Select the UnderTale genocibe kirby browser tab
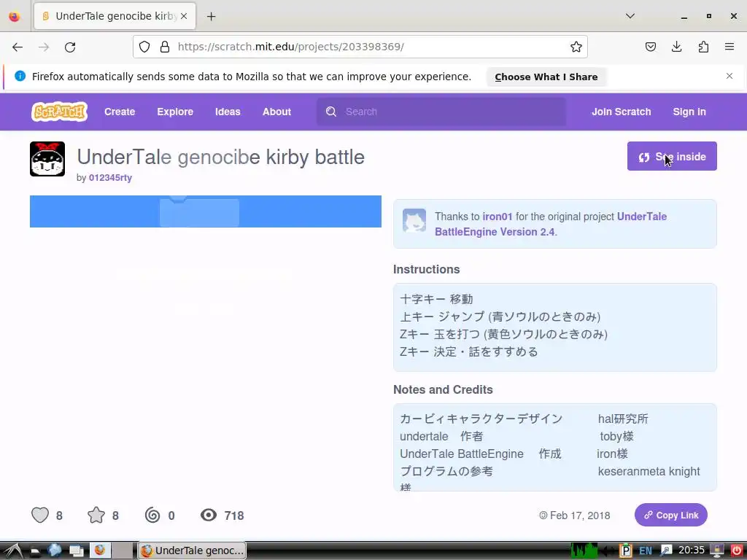Viewport: 747px width, 560px height. [115, 16]
